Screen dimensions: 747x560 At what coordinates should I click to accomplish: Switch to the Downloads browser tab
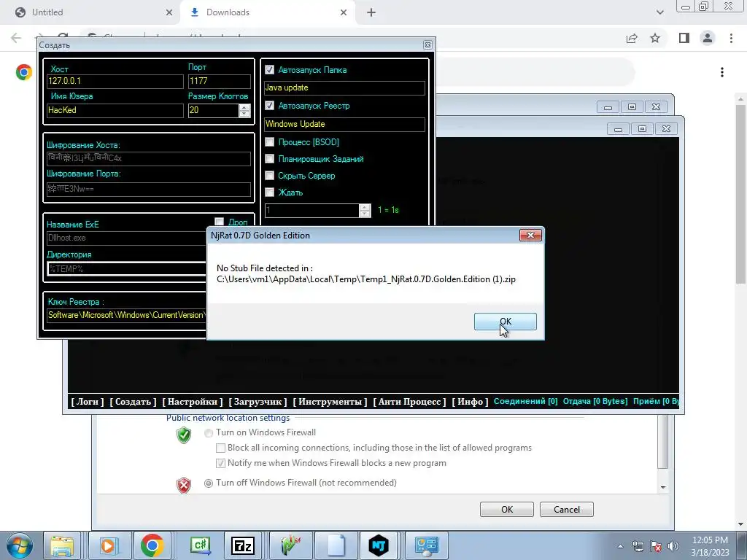267,12
